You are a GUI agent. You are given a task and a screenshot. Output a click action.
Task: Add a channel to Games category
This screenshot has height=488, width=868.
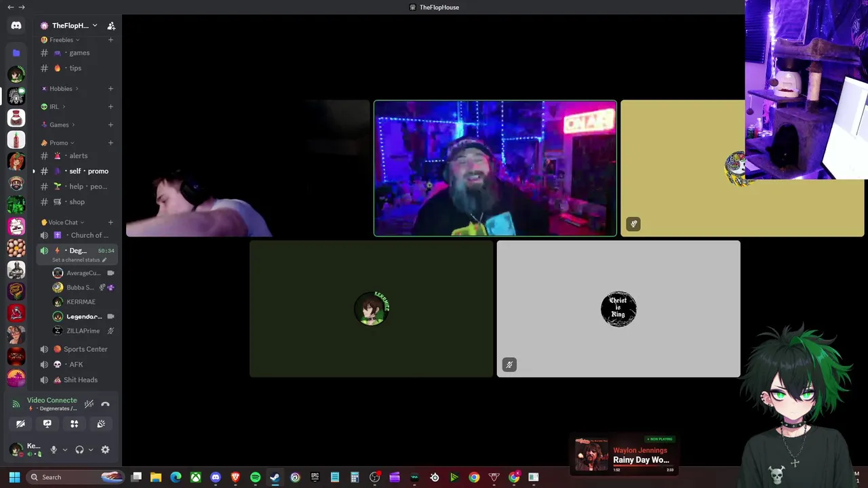coord(111,125)
